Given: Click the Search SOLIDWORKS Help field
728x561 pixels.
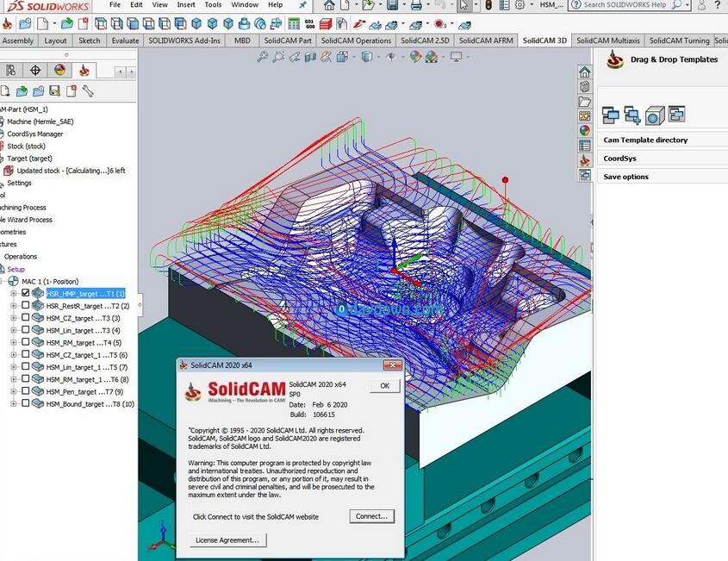Looking at the screenshot, I should (x=625, y=5).
